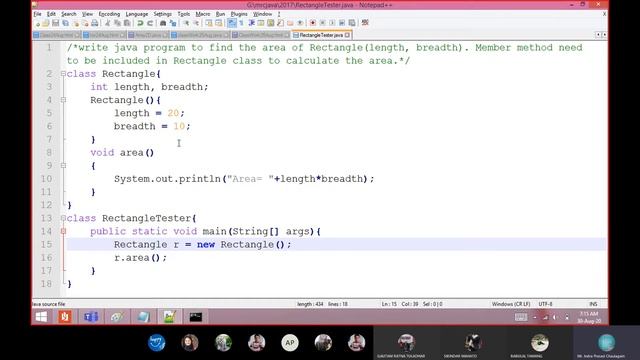This screenshot has width=640, height=360.
Task: Close the RectangleTester.java tab with its X
Action: click(347, 35)
